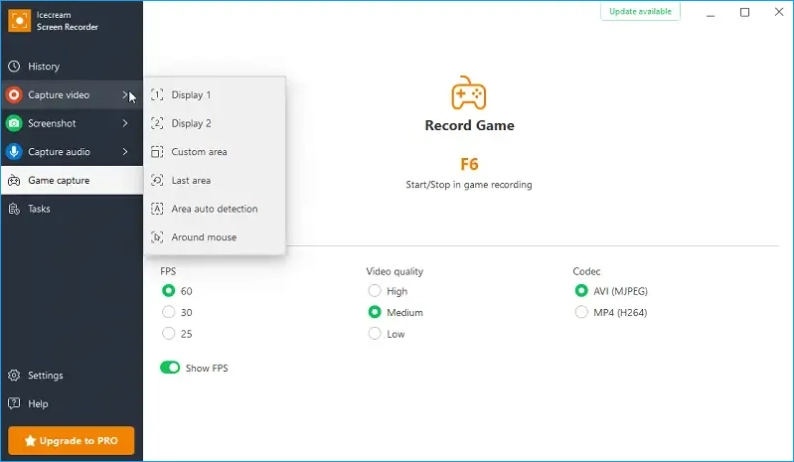
Task: Click the Tasks clipboard icon
Action: coord(14,209)
